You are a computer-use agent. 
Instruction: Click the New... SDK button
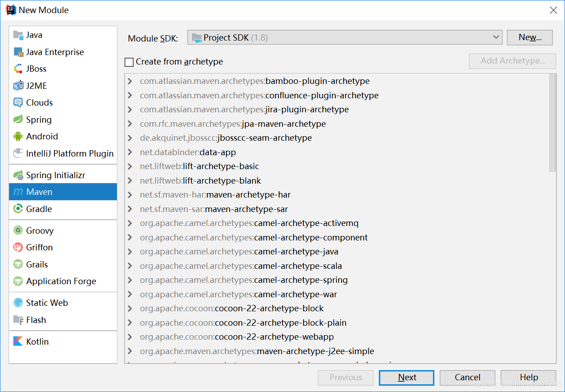530,37
